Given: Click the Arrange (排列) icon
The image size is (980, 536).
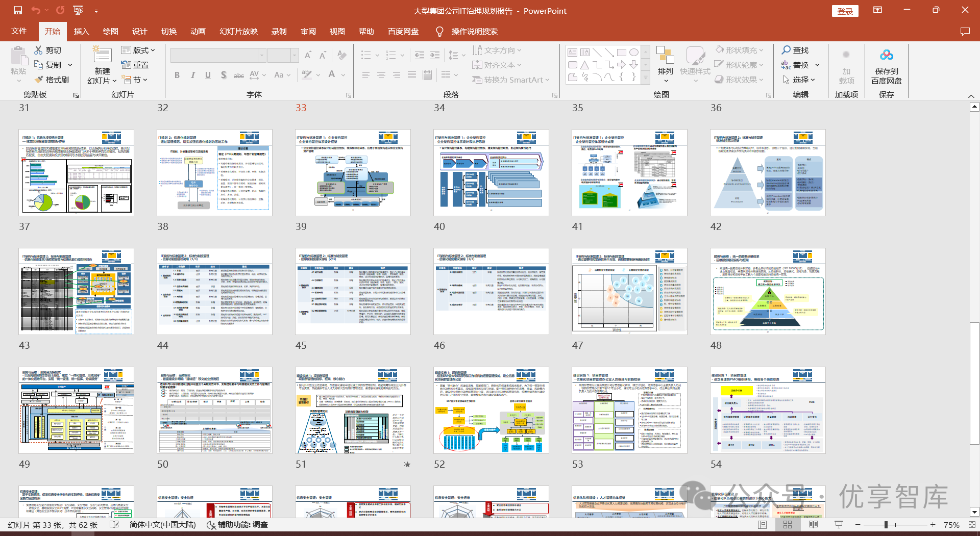Looking at the screenshot, I should [x=665, y=55].
